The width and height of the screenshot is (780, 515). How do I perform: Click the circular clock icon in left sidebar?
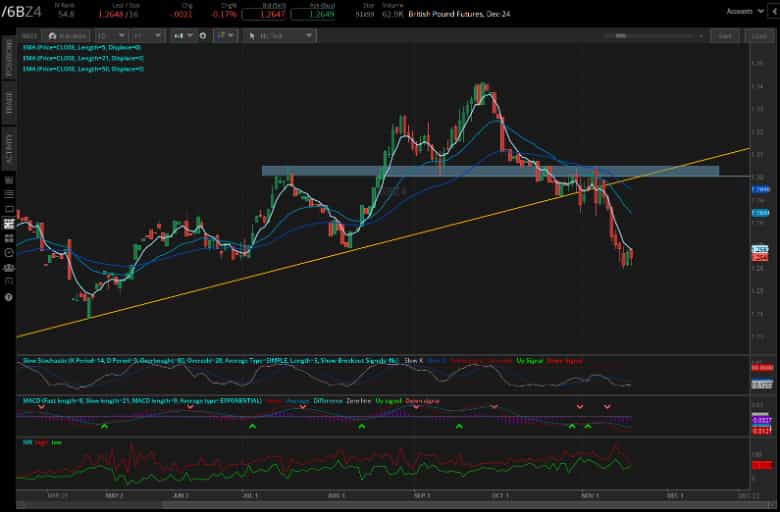pos(8,253)
